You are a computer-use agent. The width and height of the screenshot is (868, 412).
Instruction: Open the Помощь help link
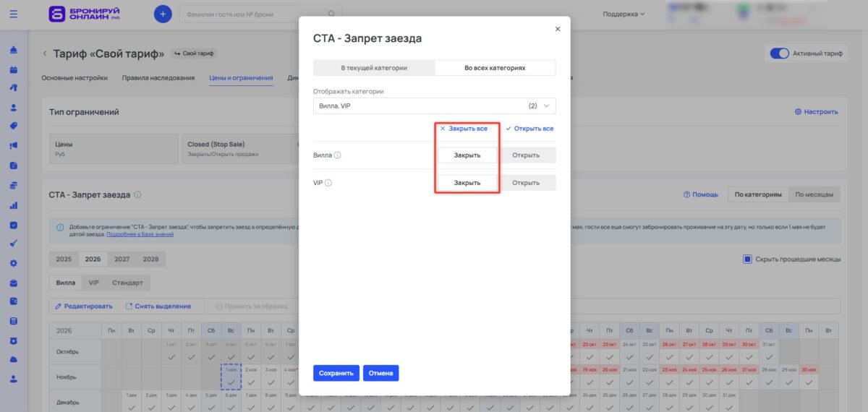point(701,194)
